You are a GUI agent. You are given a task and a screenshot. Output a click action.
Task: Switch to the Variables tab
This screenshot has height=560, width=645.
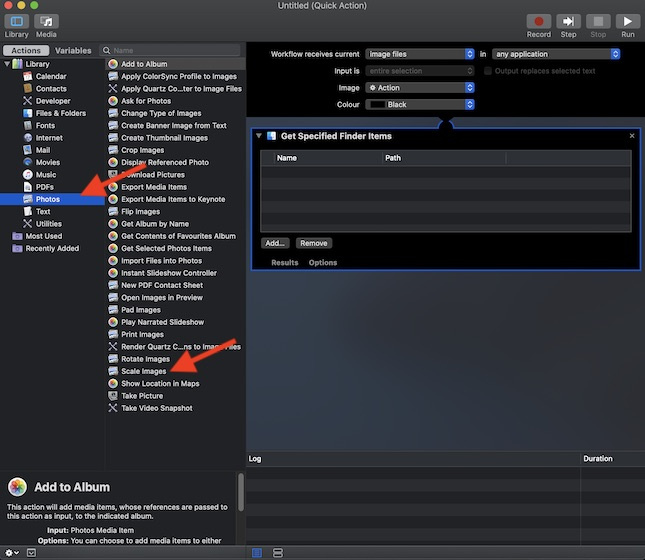click(x=73, y=50)
